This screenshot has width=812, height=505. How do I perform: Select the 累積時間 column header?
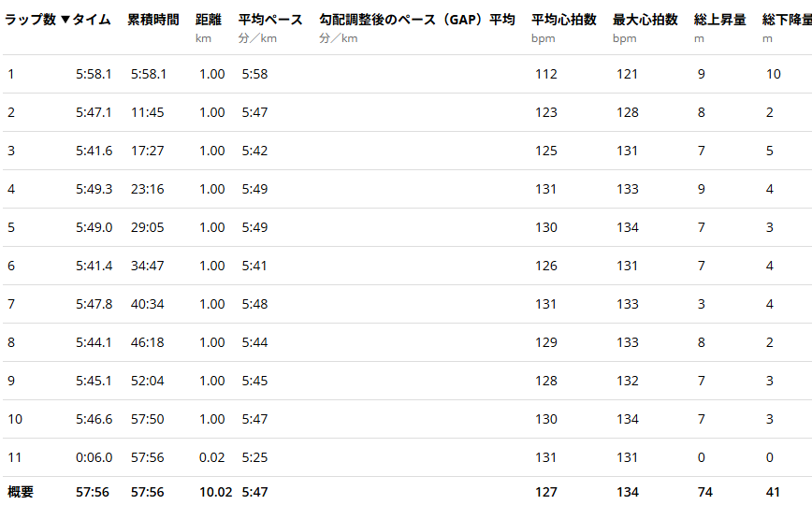(152, 21)
